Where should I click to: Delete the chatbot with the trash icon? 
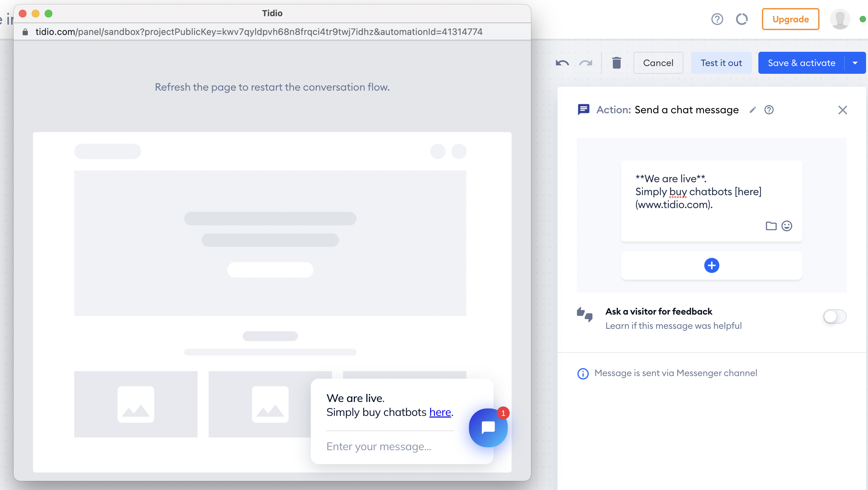click(x=616, y=63)
